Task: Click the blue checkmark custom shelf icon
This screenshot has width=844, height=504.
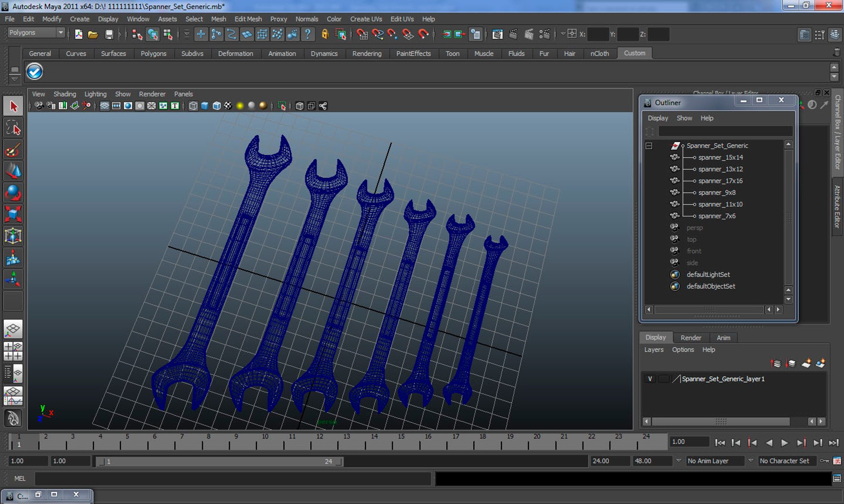Action: click(x=35, y=71)
